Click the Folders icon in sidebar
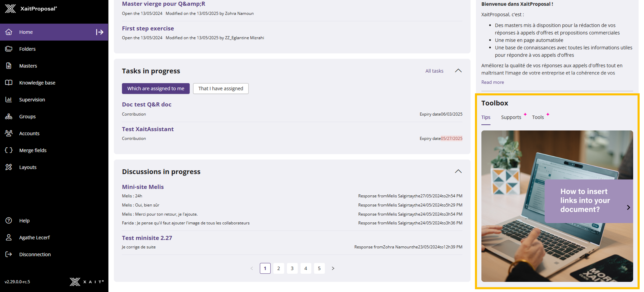Viewport: 644px width, 292px height. pyautogui.click(x=9, y=49)
